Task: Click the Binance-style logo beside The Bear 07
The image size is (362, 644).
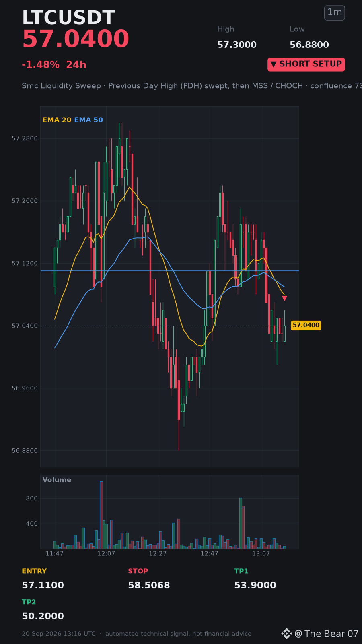Action: click(286, 634)
